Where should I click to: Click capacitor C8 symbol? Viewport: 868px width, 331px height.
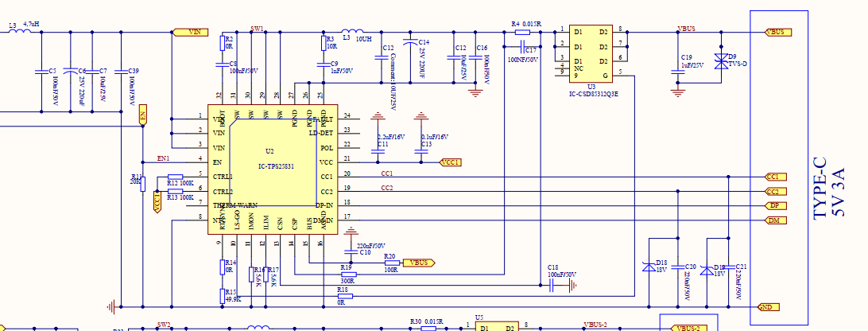223,65
